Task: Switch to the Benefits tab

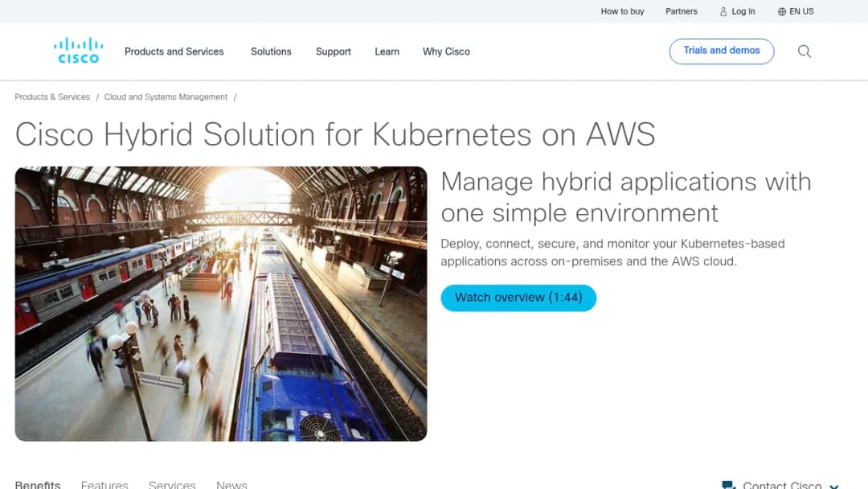Action: tap(37, 484)
